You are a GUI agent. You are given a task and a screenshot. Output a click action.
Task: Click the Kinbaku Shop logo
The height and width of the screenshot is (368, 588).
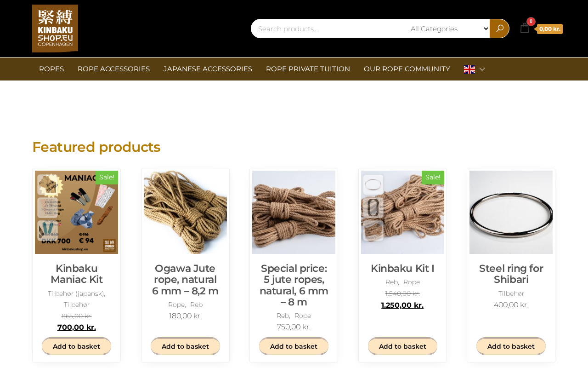[x=55, y=29]
